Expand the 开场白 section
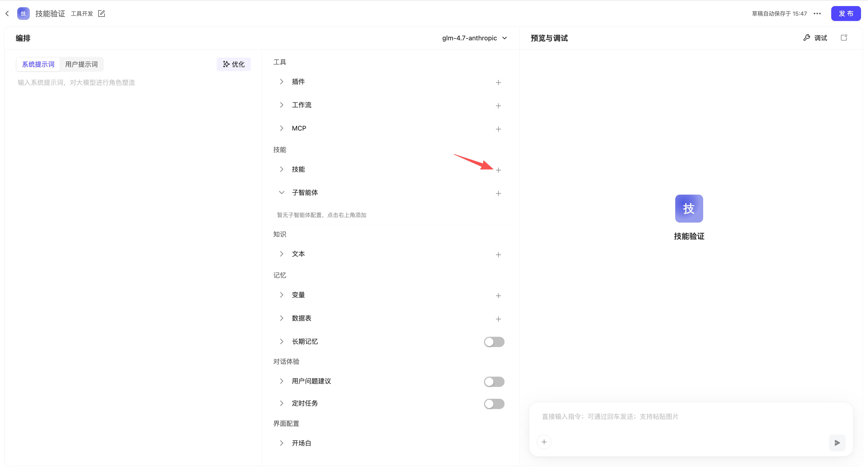 pos(282,443)
